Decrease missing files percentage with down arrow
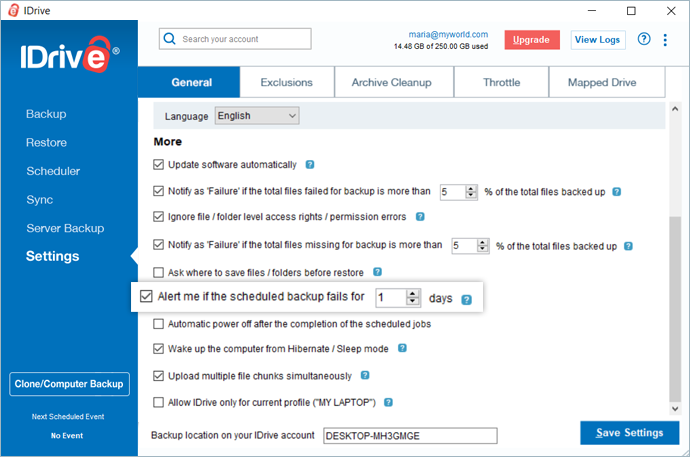The height and width of the screenshot is (457, 690). [483, 249]
